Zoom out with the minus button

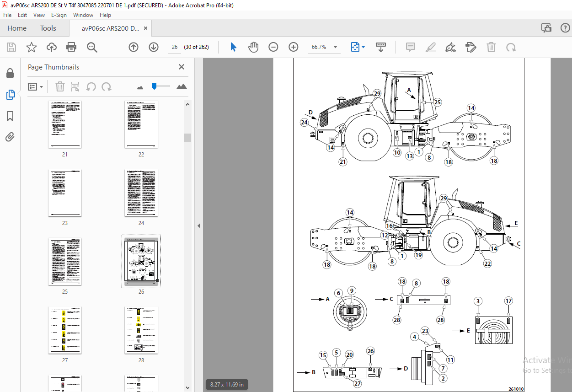[273, 47]
